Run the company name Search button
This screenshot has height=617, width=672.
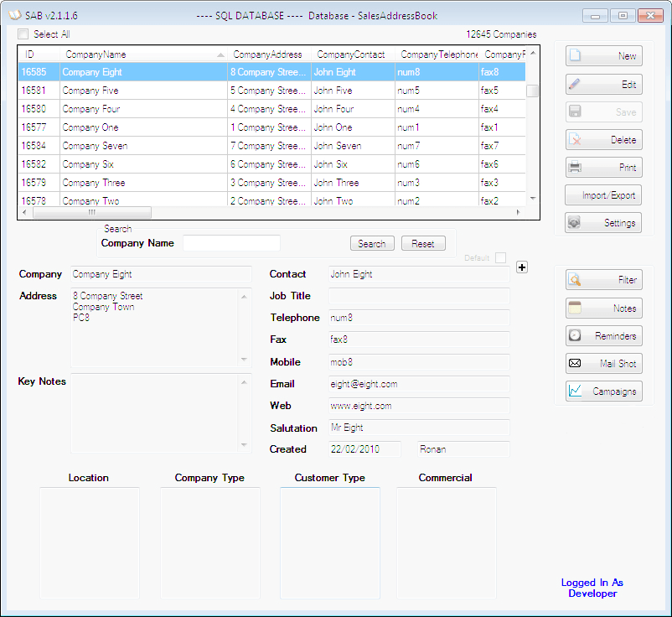coord(372,244)
